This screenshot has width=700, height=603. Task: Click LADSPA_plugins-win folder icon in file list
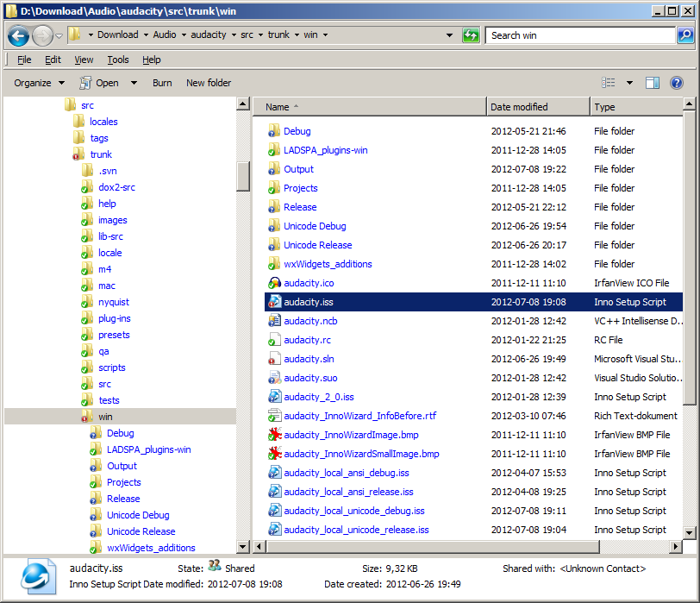pos(274,150)
